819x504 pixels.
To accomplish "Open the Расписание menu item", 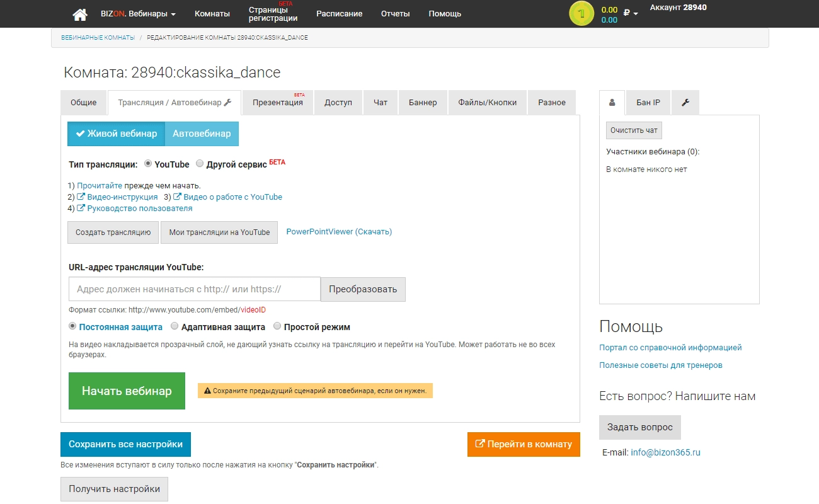I will click(339, 14).
